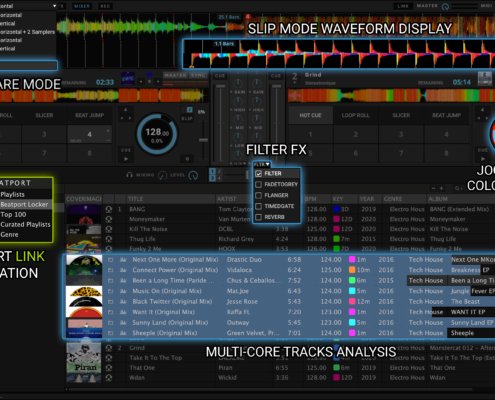The image size is (495, 400).
Task: Select Horizontal + 2 Samplers layout option
Action: click(x=27, y=32)
